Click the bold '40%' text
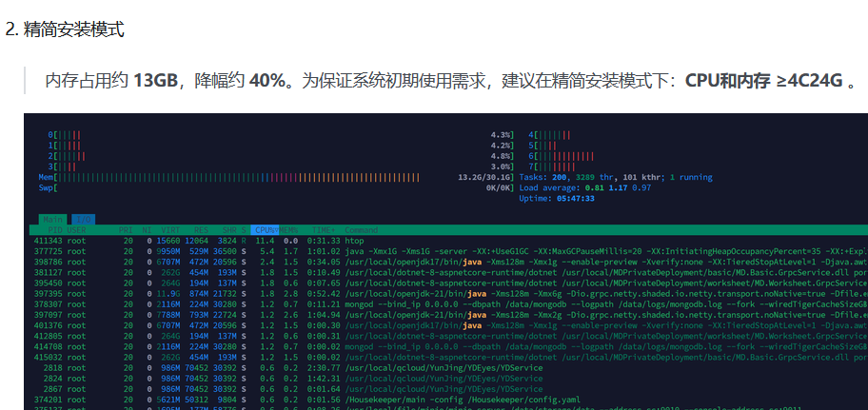Viewport: 868px width, 410px height. [x=266, y=82]
